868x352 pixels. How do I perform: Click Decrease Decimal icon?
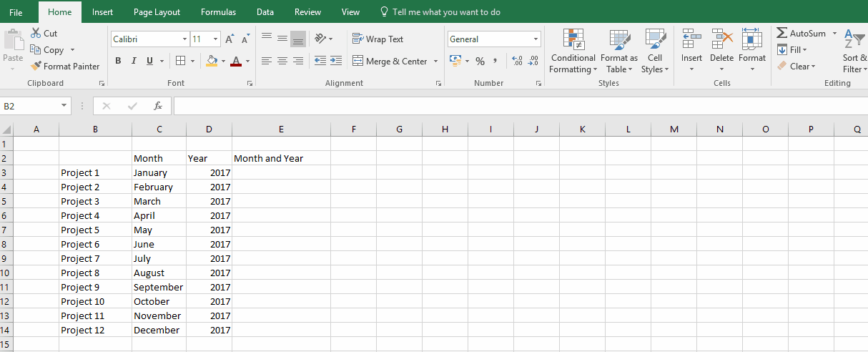click(533, 61)
